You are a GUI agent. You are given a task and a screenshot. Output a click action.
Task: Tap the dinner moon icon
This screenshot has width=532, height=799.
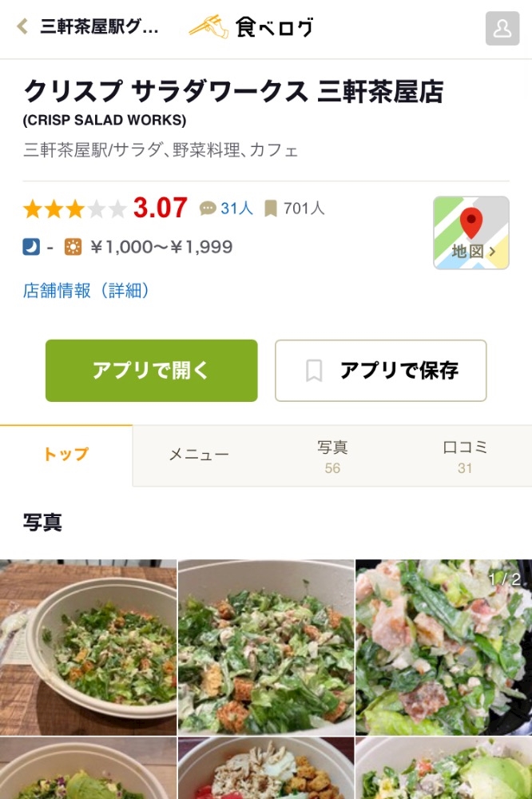click(31, 247)
